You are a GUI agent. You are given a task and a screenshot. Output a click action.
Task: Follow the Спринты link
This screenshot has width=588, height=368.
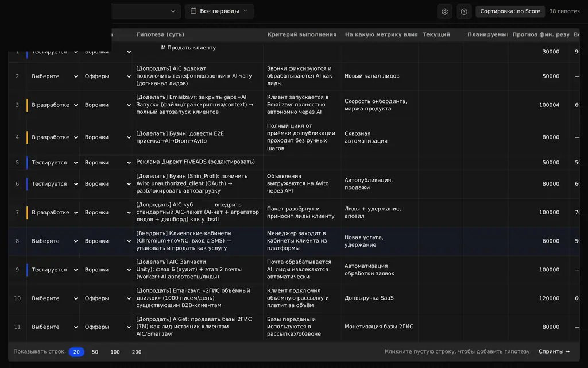[554, 351]
